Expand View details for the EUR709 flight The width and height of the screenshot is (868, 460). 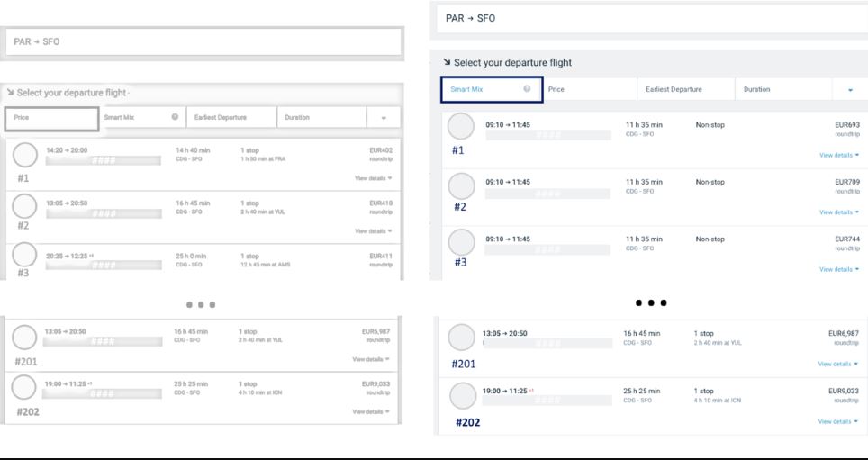[839, 212]
